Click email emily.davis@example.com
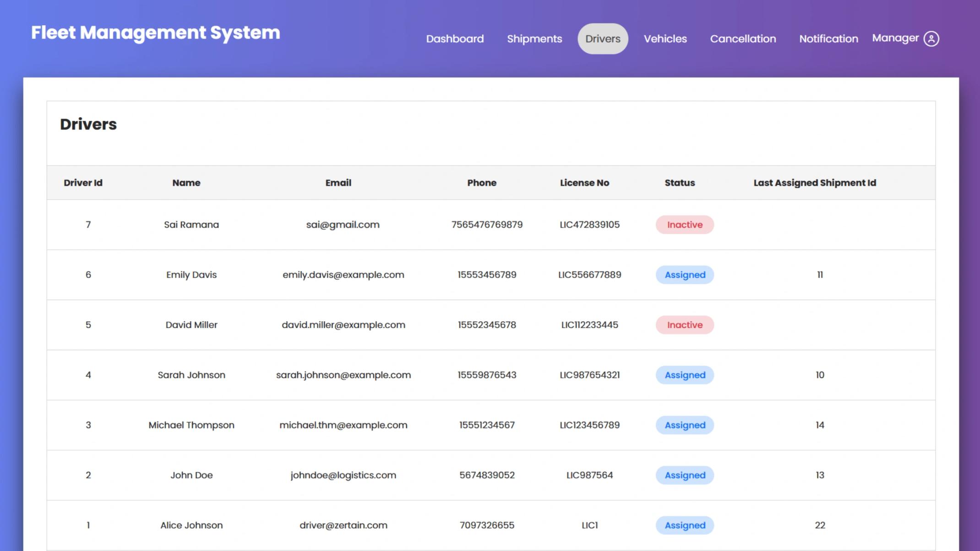This screenshot has height=551, width=980. click(x=343, y=275)
